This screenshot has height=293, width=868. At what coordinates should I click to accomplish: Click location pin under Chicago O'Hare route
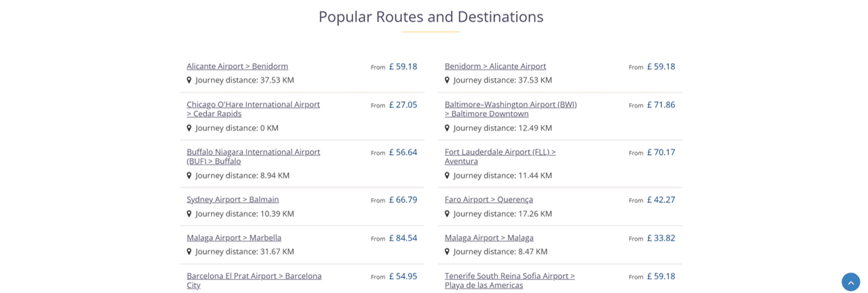(189, 128)
